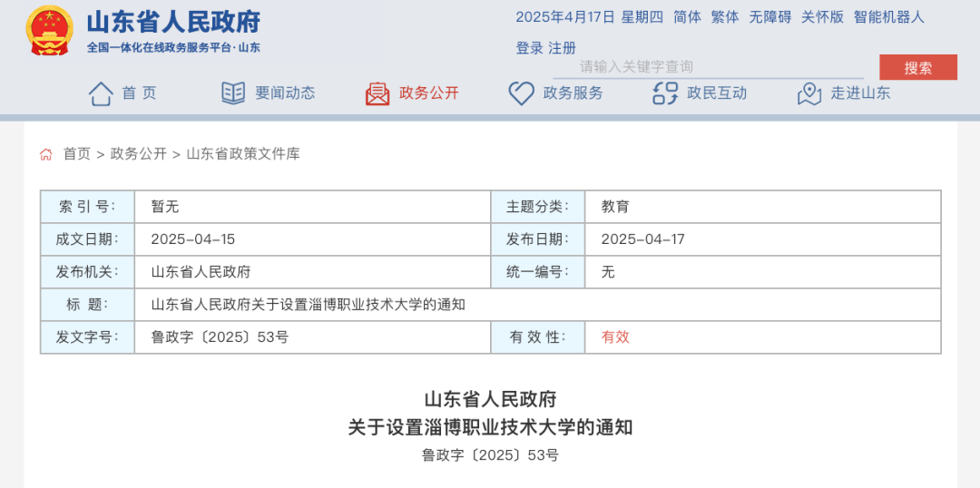Click the heart icon for 政务服务
Screen dimensions: 980x488
(x=521, y=93)
